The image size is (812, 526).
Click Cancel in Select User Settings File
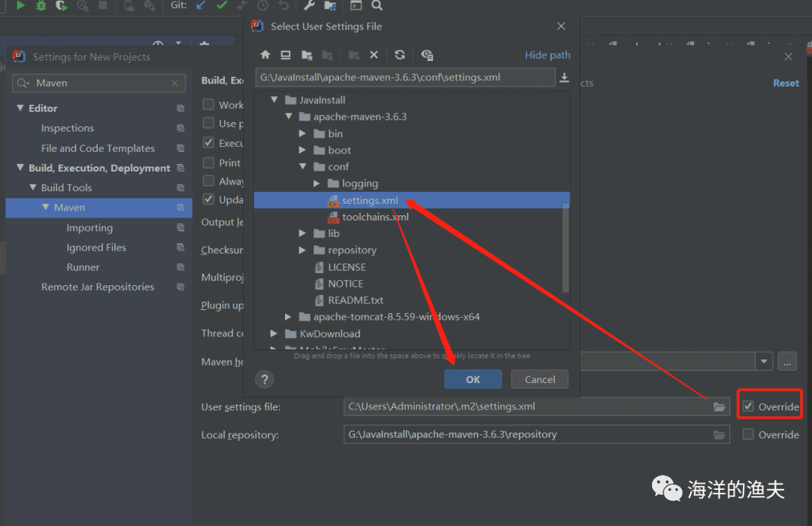point(540,379)
